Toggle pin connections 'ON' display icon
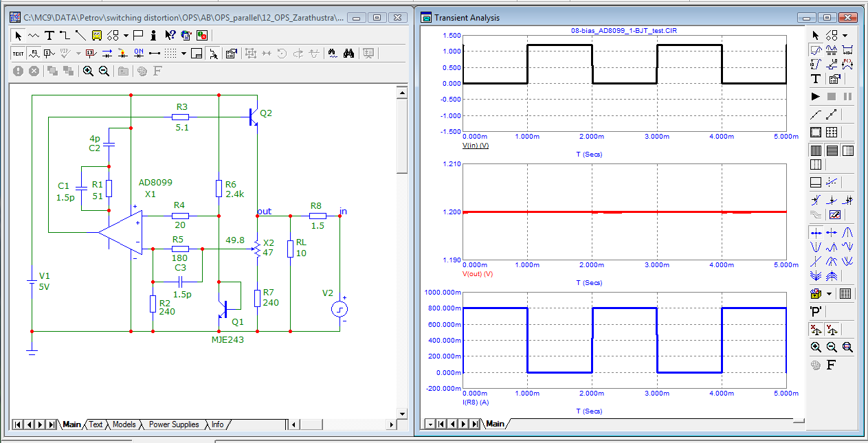This screenshot has height=443, width=868. 138,54
